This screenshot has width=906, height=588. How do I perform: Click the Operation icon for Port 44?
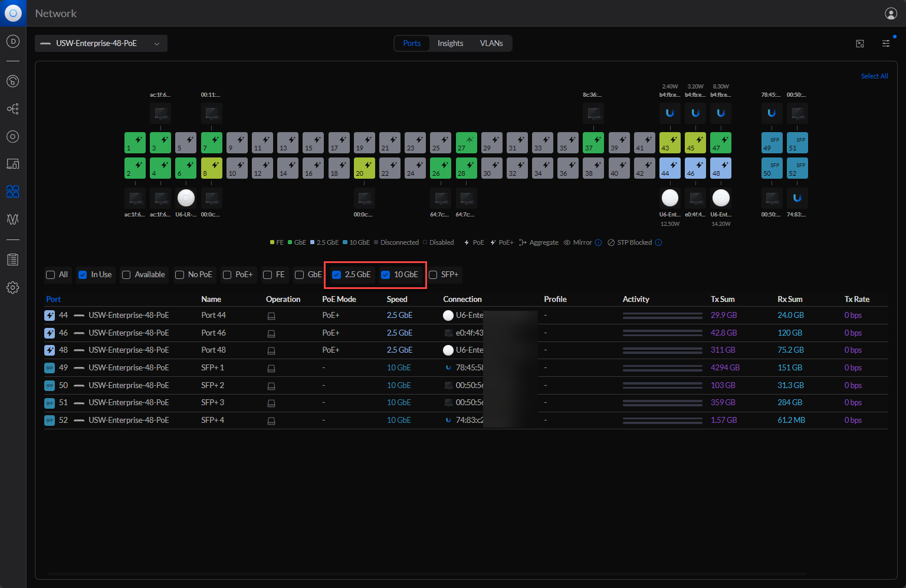pyautogui.click(x=271, y=316)
